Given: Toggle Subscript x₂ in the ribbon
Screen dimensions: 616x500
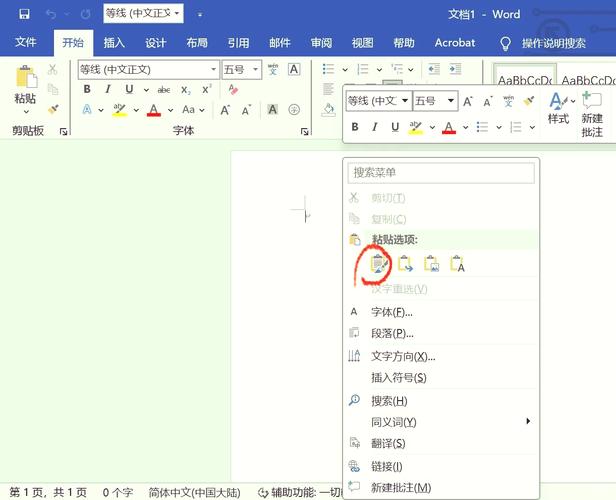Looking at the screenshot, I should 185,90.
